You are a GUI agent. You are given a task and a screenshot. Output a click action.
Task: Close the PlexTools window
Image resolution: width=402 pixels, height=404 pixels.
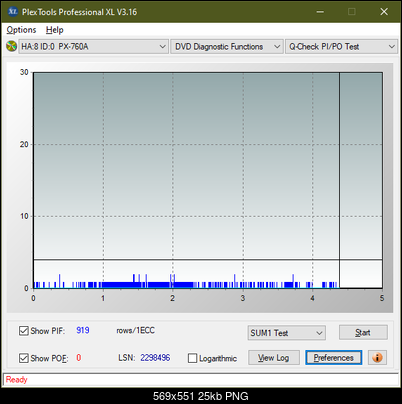384,12
